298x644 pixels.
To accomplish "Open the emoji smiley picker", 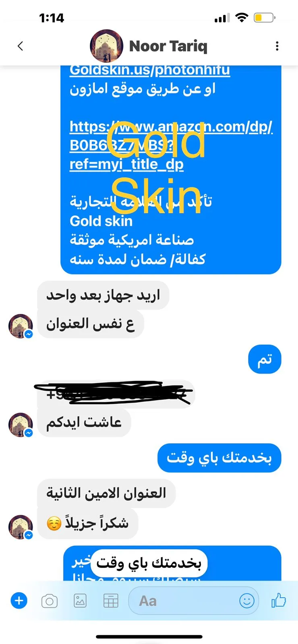I will point(247,601).
